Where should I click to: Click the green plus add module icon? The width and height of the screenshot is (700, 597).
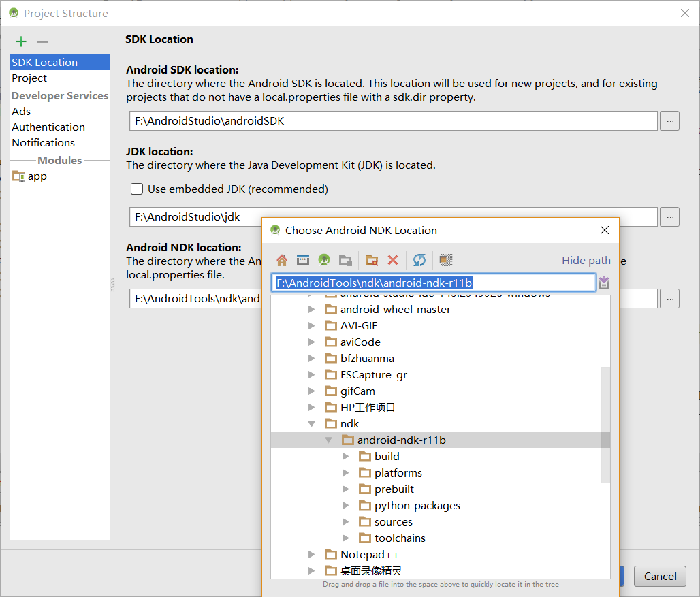(21, 42)
